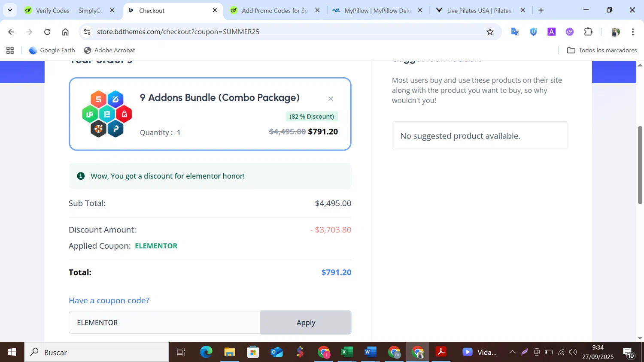Go to the browser home page

point(65,32)
